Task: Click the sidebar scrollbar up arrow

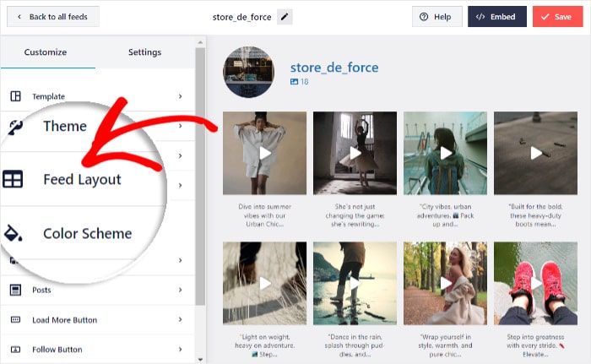Action: [200, 42]
